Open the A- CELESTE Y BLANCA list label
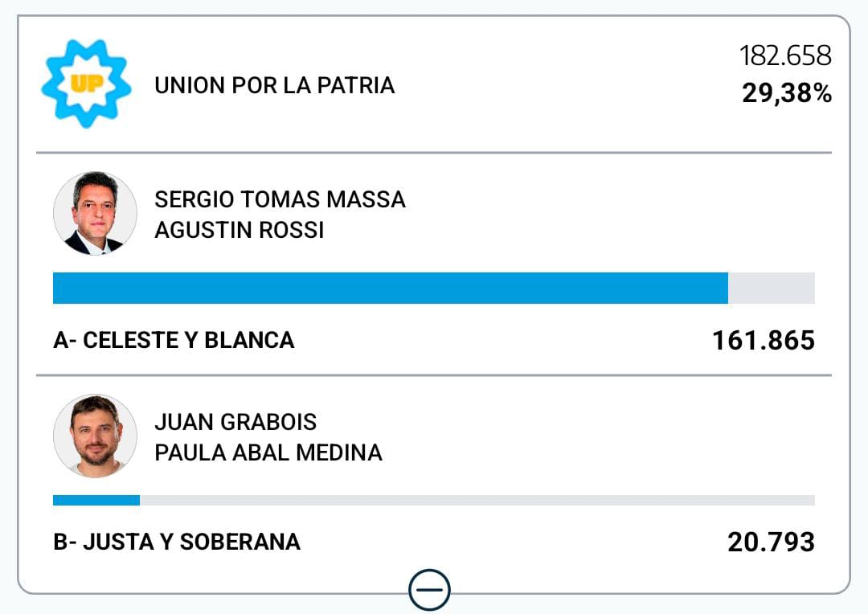This screenshot has width=868, height=614. tap(174, 340)
